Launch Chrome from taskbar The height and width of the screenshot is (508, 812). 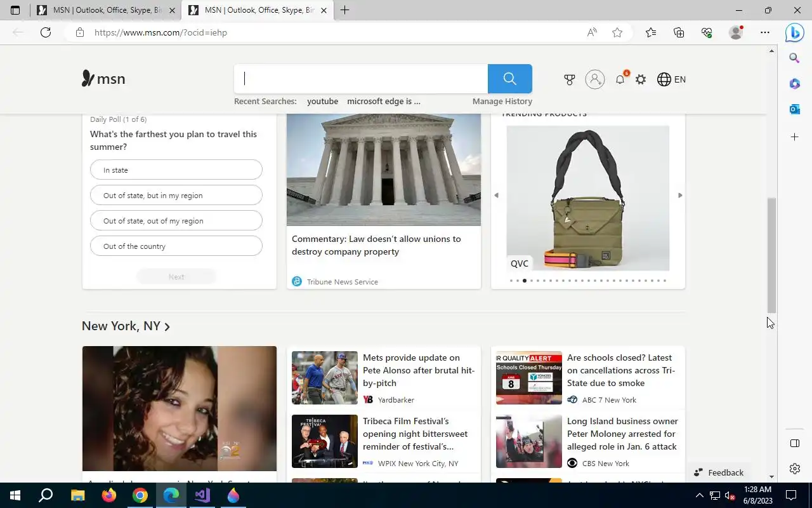140,495
